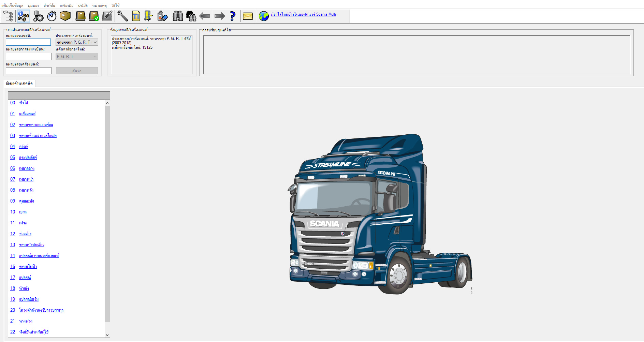The width and height of the screenshot is (644, 342).
Task: Open the Ti document icon in toolbar
Action: click(136, 16)
